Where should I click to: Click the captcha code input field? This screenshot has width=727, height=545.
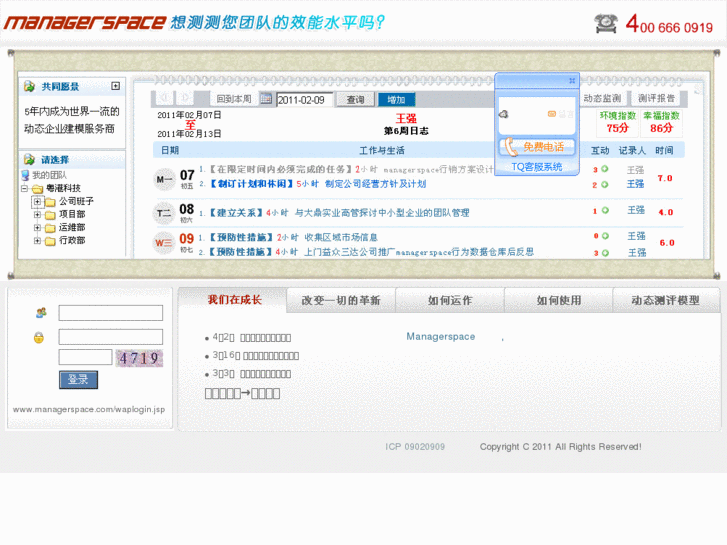point(85,357)
